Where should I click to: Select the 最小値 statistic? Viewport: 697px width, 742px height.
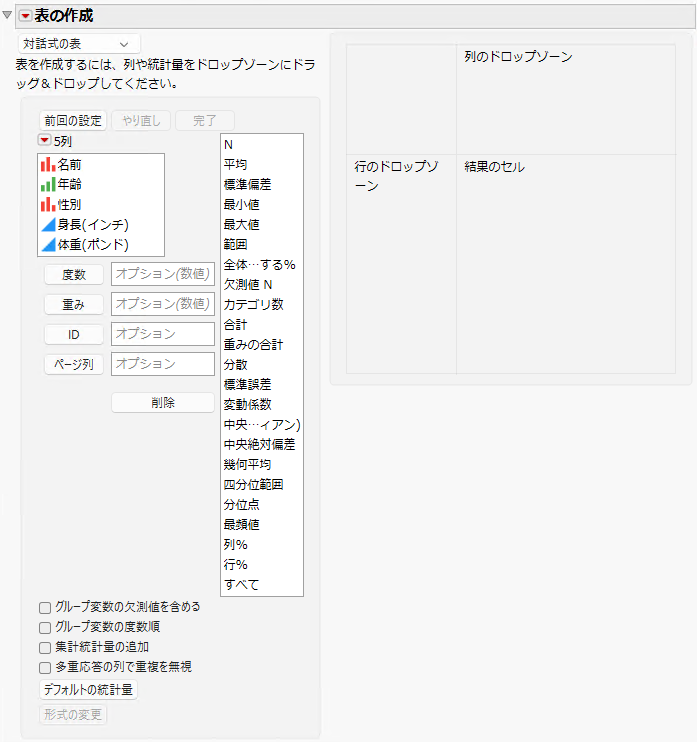(x=262, y=205)
